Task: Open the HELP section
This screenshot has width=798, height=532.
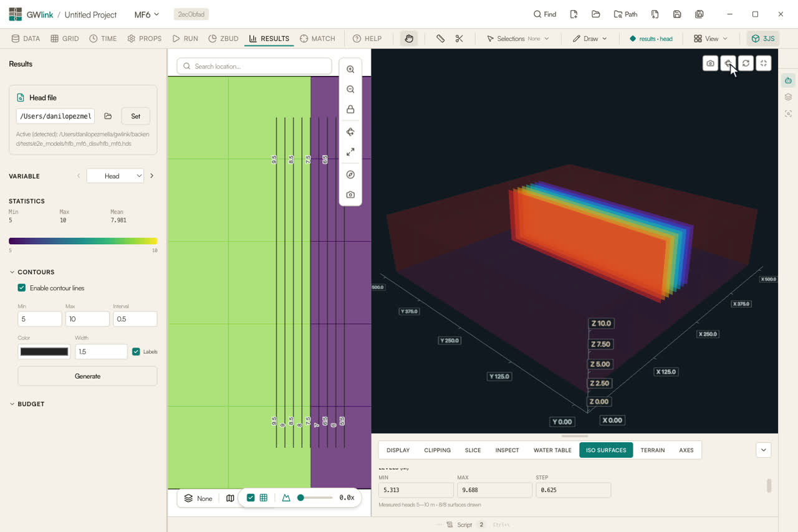Action: (x=367, y=39)
